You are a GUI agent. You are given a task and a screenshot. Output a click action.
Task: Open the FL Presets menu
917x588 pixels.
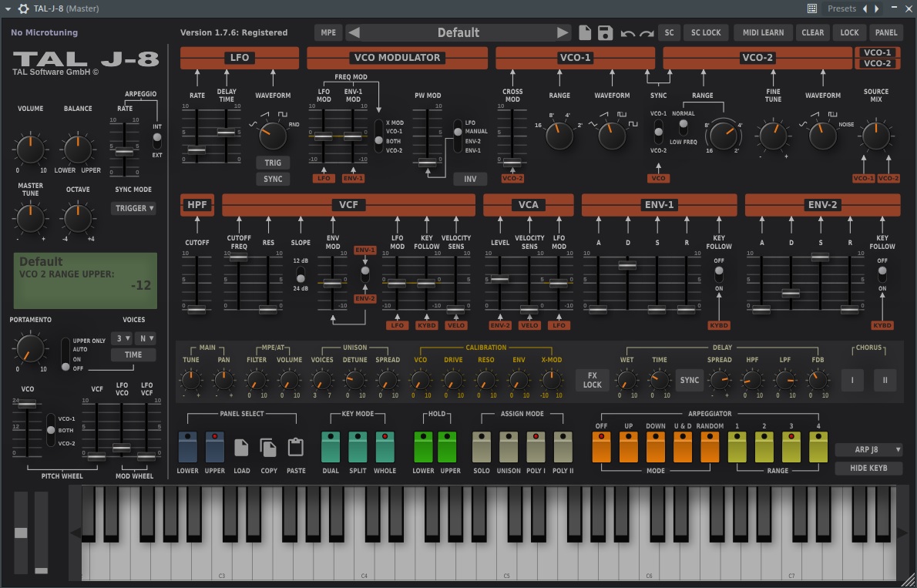click(x=842, y=8)
